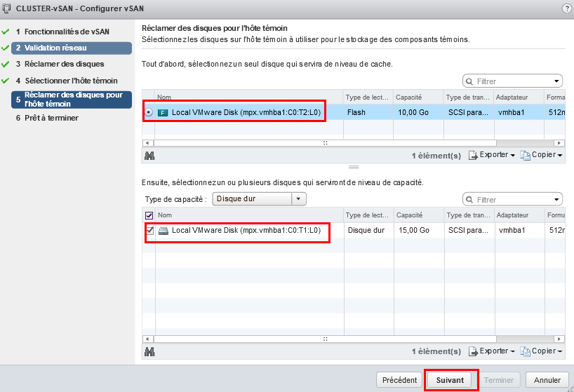Sort capacity table by Nom column
This screenshot has height=392, width=574.
coord(249,215)
